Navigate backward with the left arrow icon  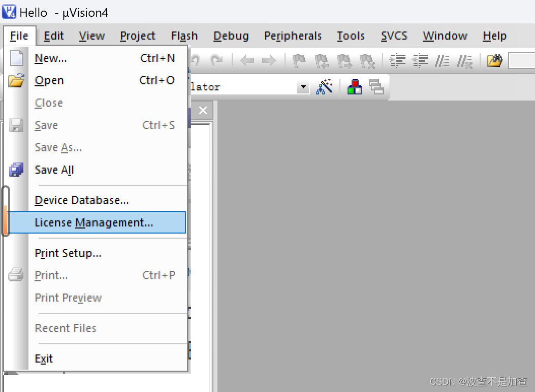247,61
